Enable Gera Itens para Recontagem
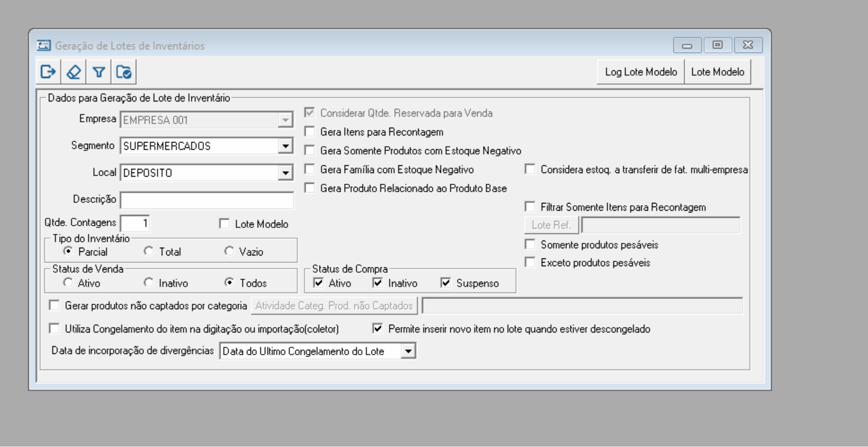Image resolution: width=868 pixels, height=447 pixels. pos(309,131)
